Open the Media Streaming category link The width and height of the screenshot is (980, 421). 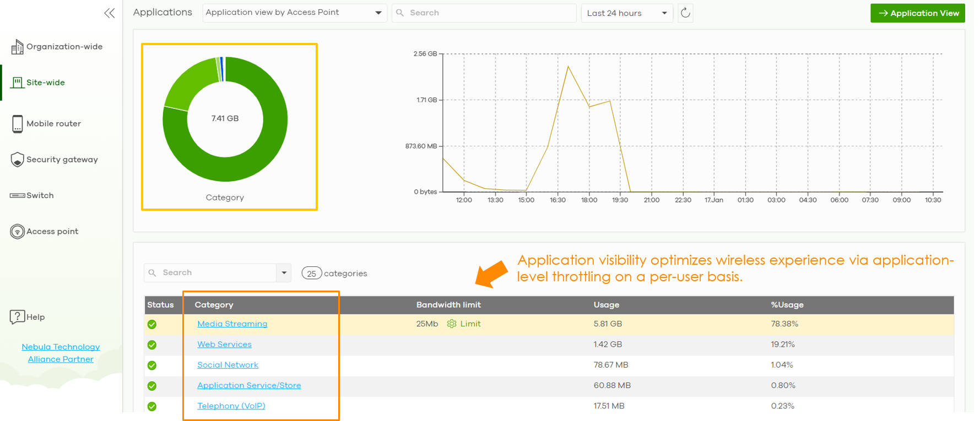232,324
